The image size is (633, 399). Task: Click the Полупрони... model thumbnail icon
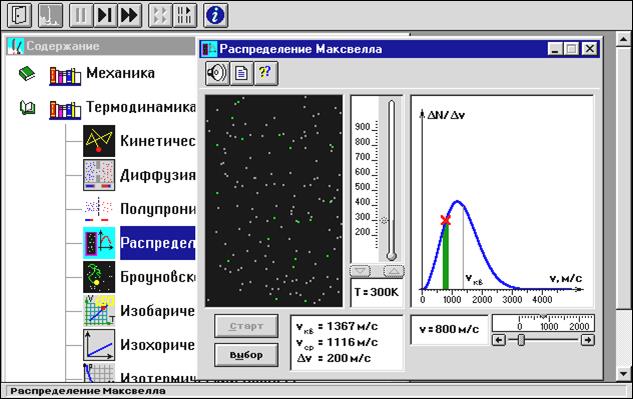(99, 209)
